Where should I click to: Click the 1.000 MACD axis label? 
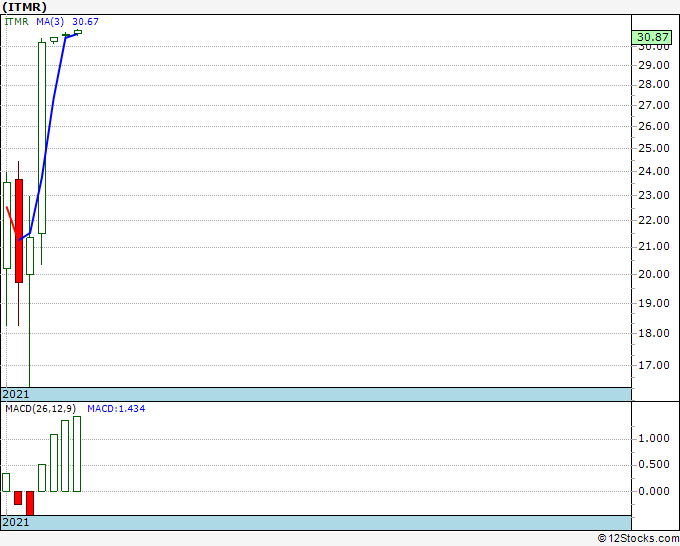pyautogui.click(x=653, y=439)
